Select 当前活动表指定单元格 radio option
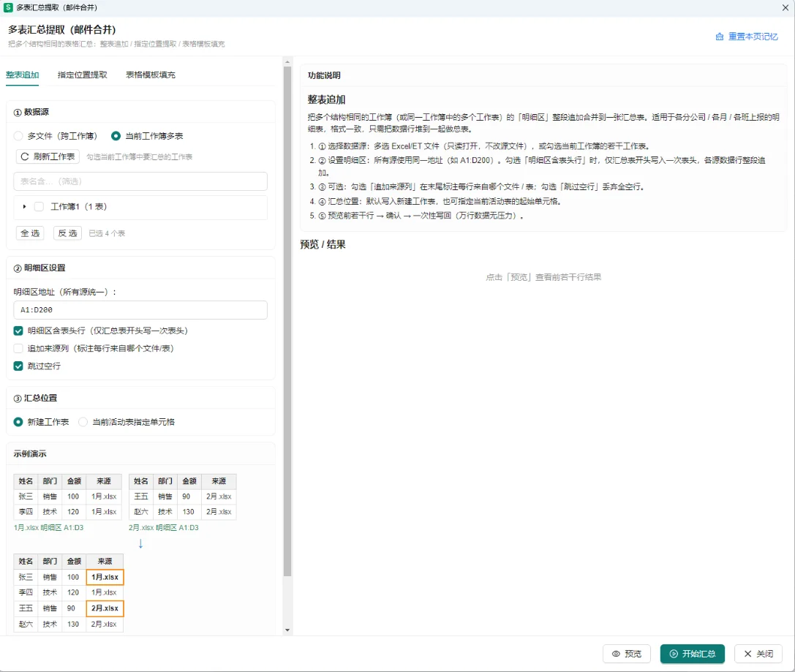Image resolution: width=795 pixels, height=672 pixels. coord(83,422)
